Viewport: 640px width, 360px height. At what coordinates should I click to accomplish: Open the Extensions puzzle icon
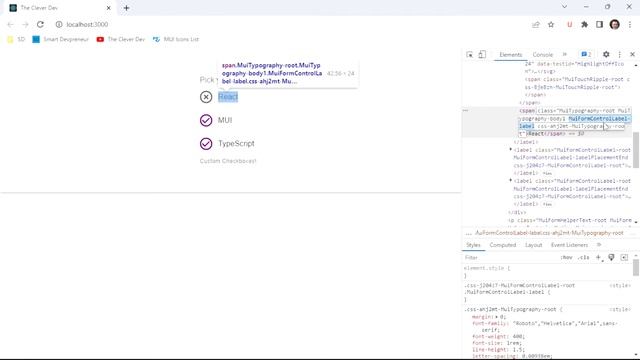point(584,24)
